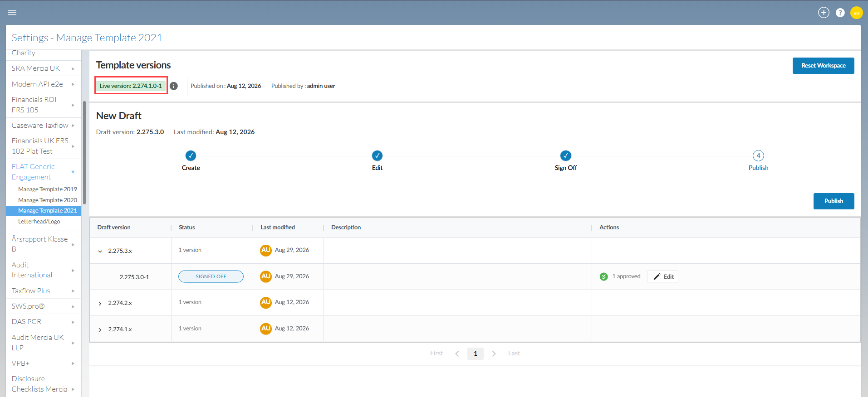Open Charity sidebar item
Screen dimensions: 868x397
tap(24, 53)
